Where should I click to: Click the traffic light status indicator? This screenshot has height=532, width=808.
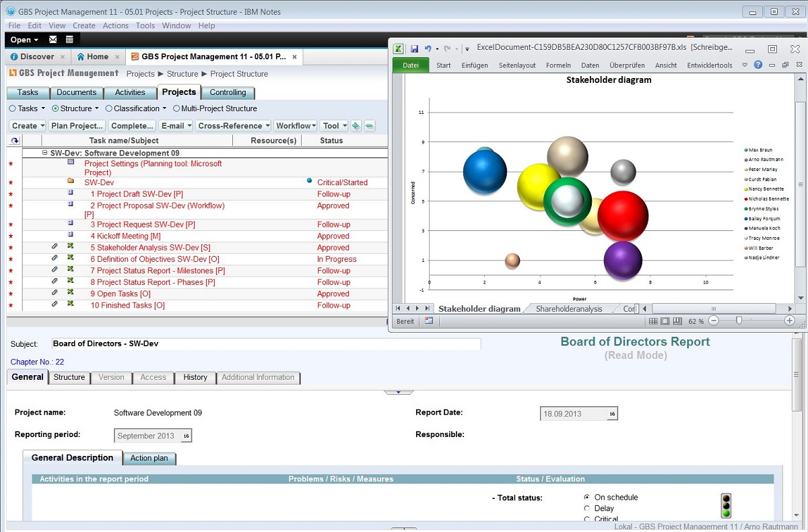point(726,506)
